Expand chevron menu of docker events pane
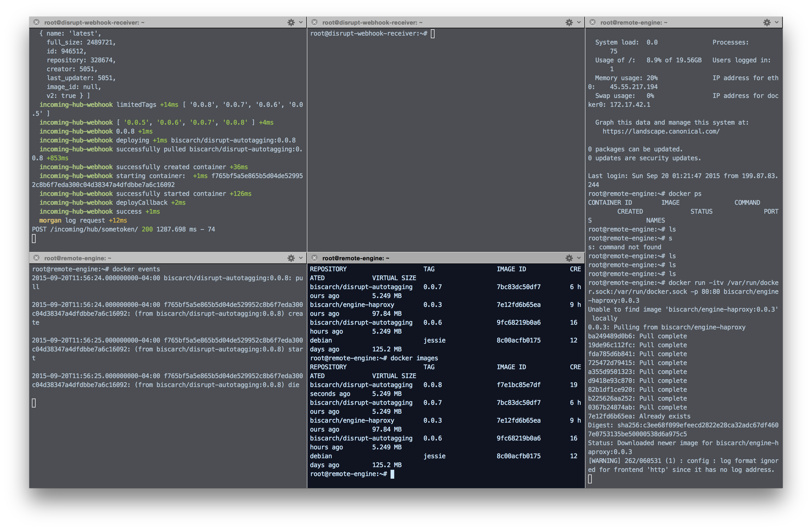This screenshot has height=530, width=812. coord(301,258)
